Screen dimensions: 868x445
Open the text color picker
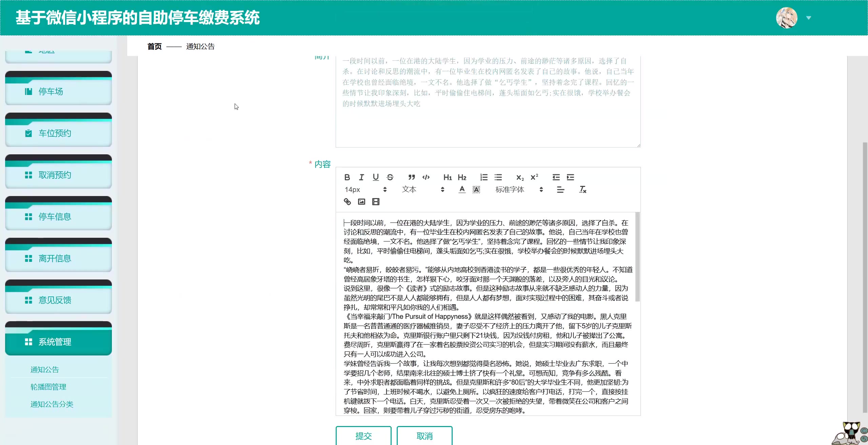pyautogui.click(x=462, y=190)
